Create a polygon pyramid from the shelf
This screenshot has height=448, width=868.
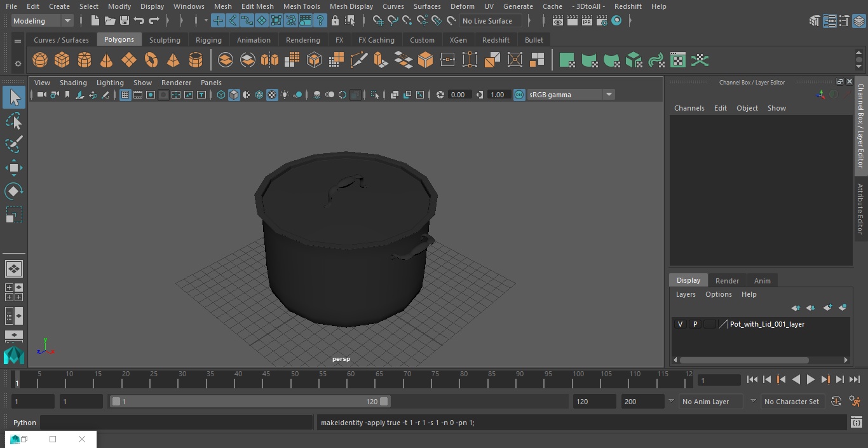point(173,60)
